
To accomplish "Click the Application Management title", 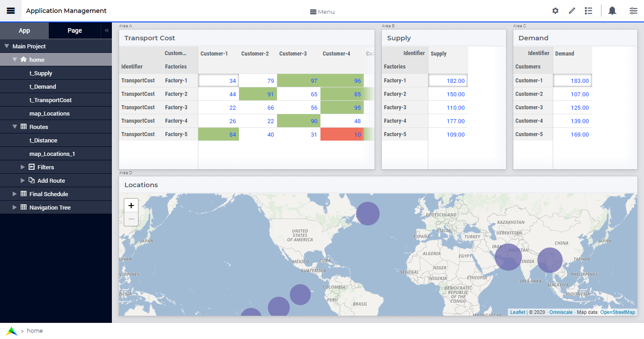I will point(66,11).
